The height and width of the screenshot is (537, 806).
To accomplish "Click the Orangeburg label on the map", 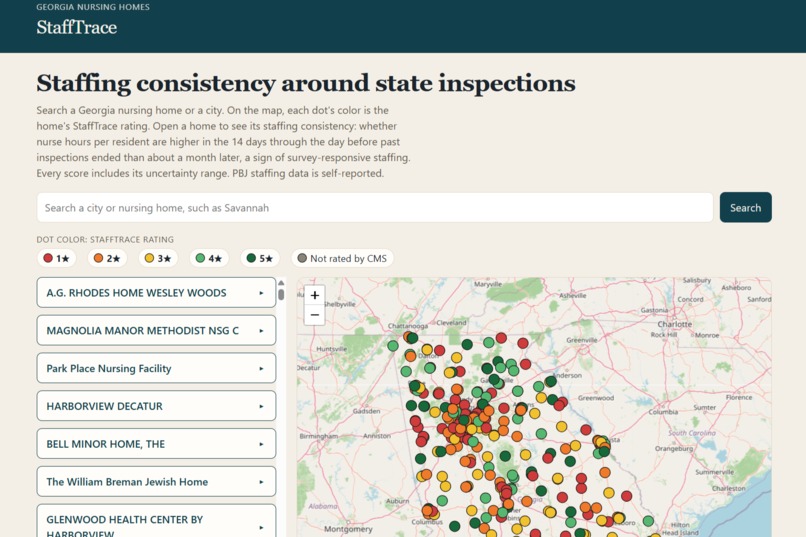I will [x=674, y=448].
